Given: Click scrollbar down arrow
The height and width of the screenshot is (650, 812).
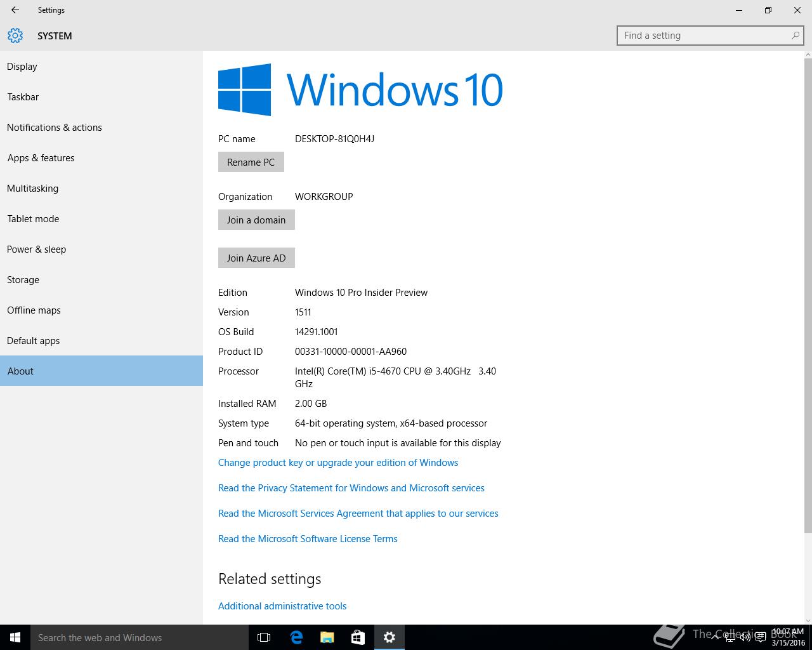Looking at the screenshot, I should [808, 620].
